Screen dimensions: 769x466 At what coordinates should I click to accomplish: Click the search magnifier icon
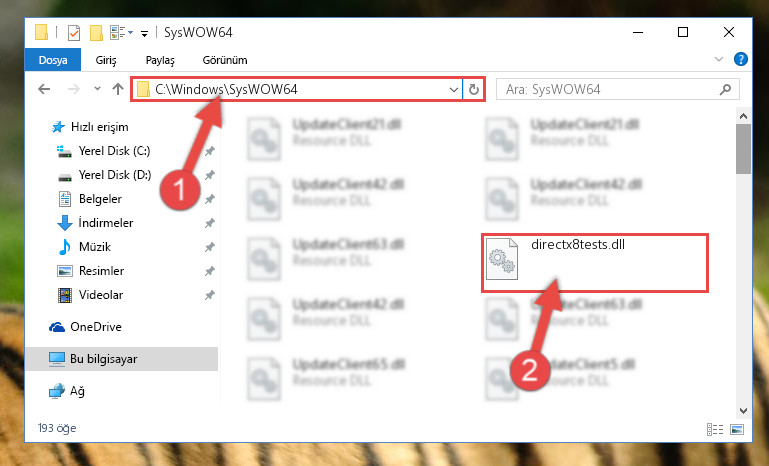coord(725,89)
